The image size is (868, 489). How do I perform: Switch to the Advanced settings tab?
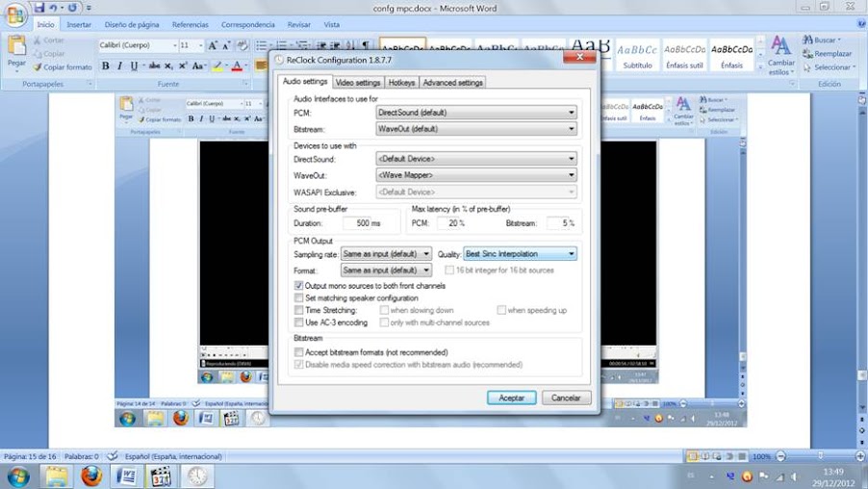(x=453, y=83)
